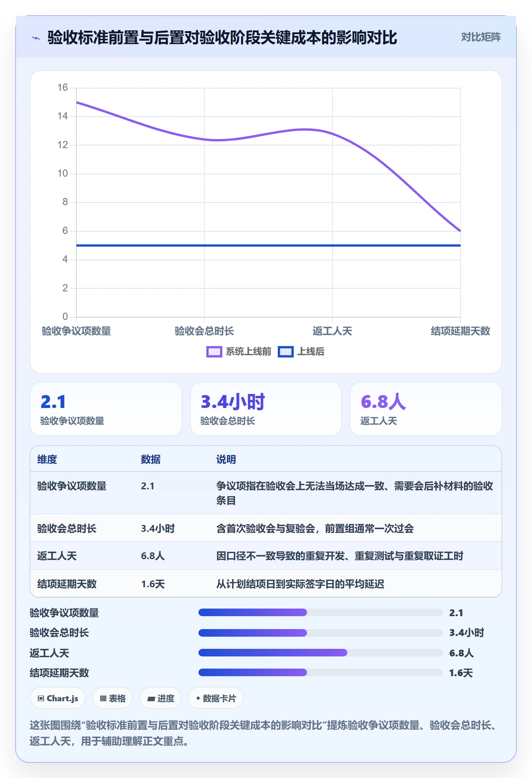Click the 2.1 value in the table

click(147, 486)
